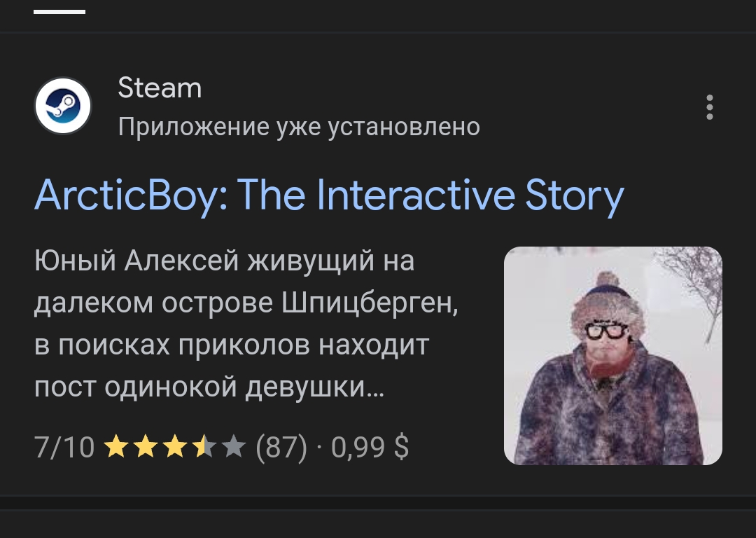This screenshot has height=538, width=756.
Task: Tap the round Steam logo icon
Action: point(63,106)
